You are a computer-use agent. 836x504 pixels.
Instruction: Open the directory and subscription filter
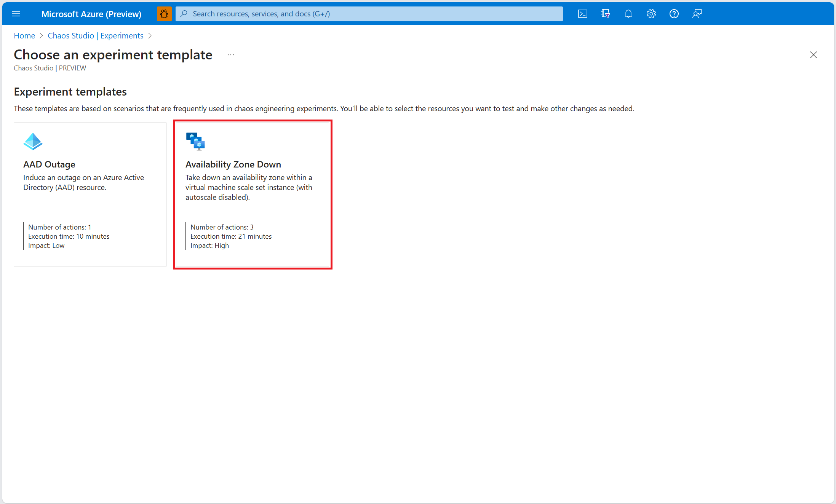[x=605, y=14]
